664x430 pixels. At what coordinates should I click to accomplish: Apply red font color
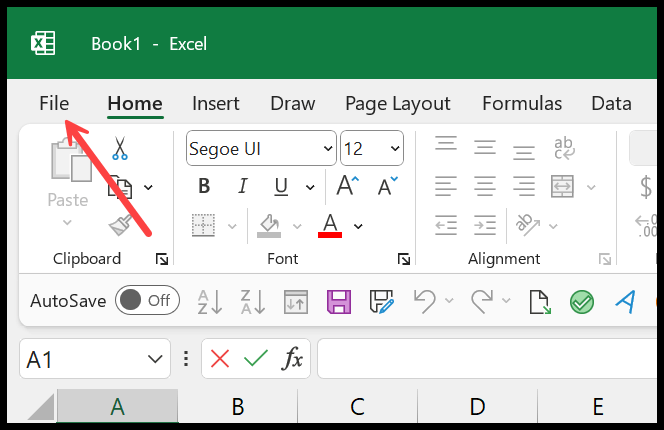(x=330, y=225)
